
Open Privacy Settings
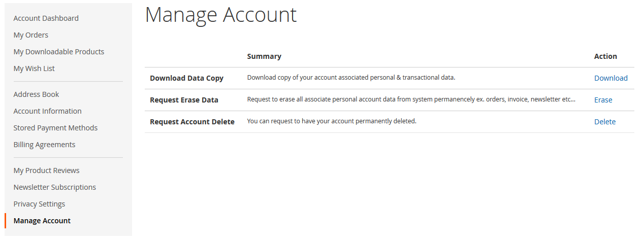39,204
